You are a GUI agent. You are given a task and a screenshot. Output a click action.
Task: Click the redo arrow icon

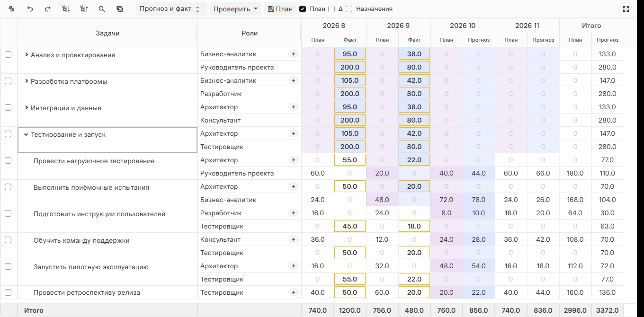47,9
